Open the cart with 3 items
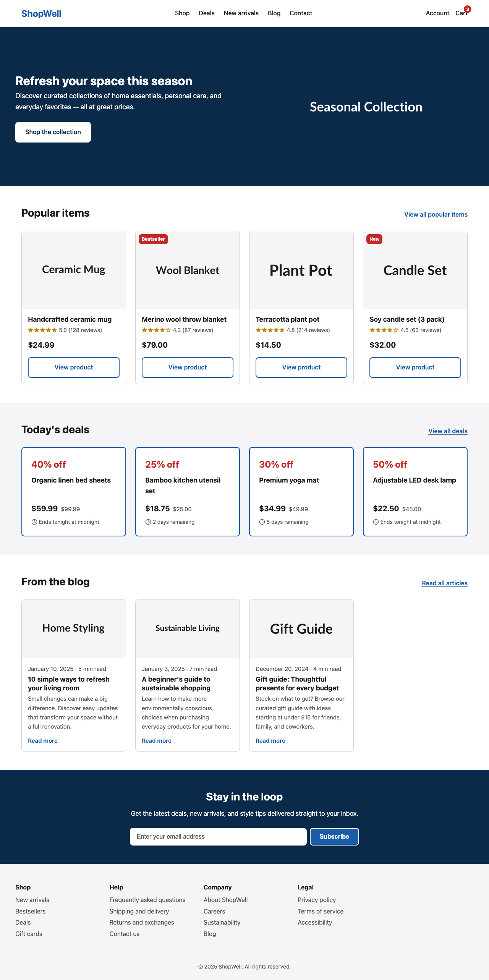 [x=461, y=13]
